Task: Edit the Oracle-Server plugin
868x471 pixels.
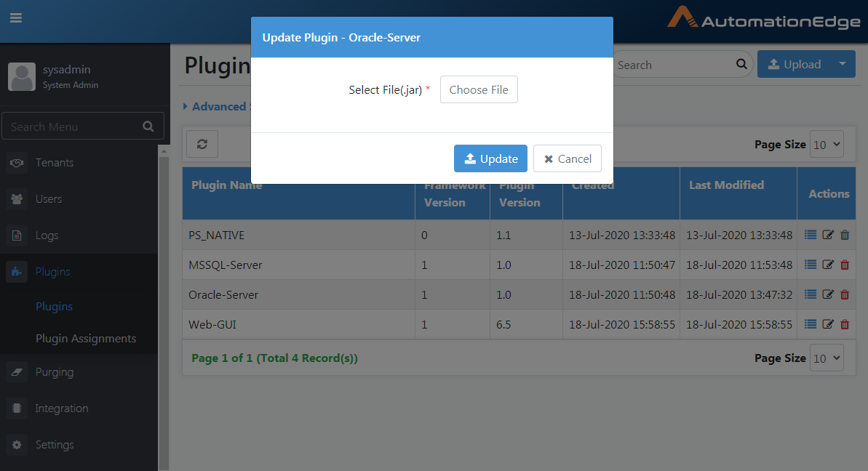Action: pos(828,294)
